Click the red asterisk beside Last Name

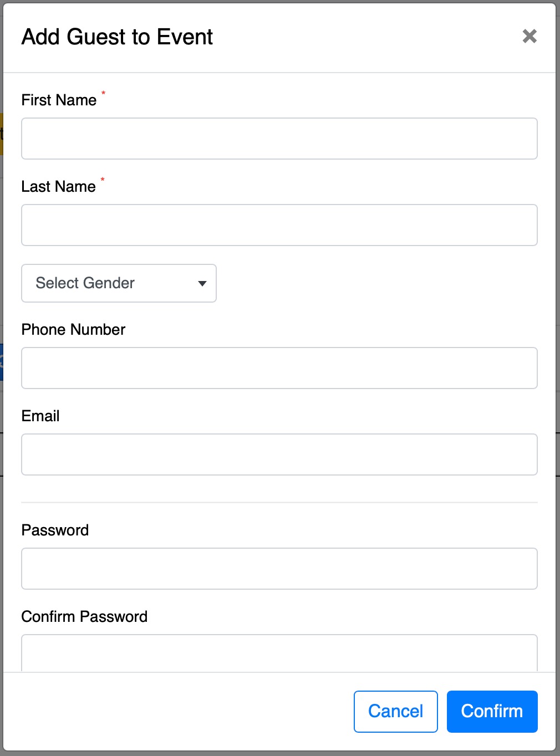tap(103, 180)
